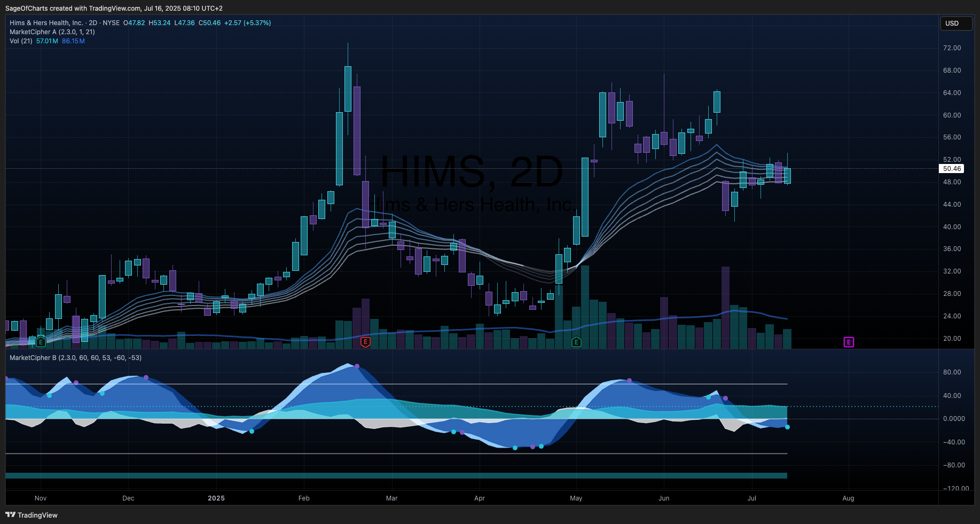Screen dimensions: 980x524
Task: Click the volume value 57.01M
Action: [x=47, y=41]
